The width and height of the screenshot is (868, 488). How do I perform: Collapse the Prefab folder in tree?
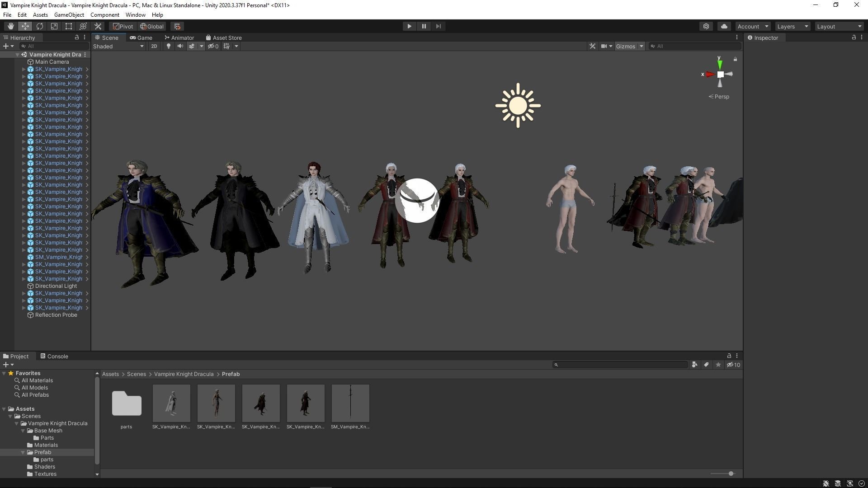tap(23, 452)
